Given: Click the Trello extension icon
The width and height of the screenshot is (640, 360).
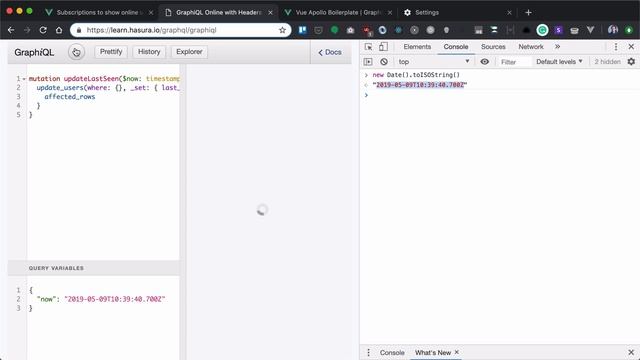Looking at the screenshot, I should (x=302, y=30).
